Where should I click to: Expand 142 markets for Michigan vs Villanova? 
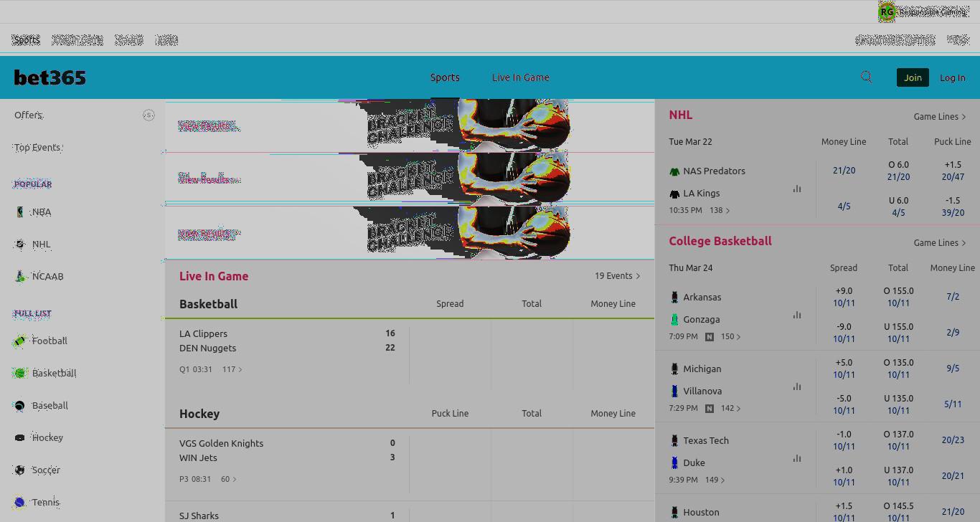pos(730,408)
